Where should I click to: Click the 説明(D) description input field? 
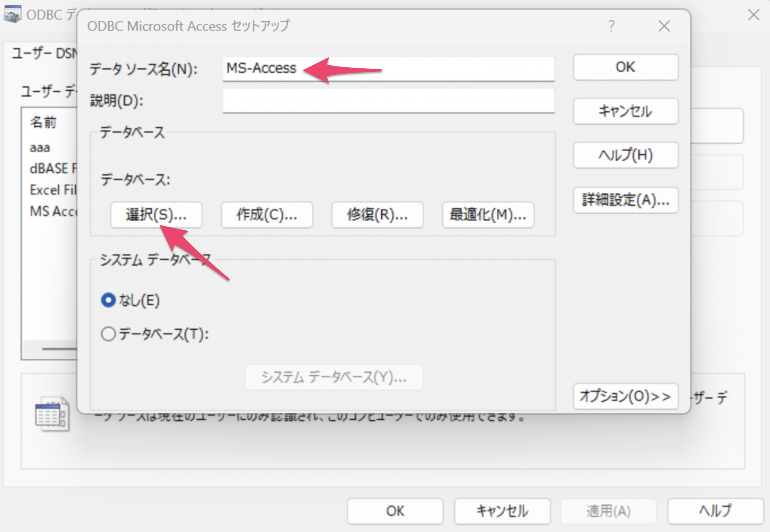[388, 101]
